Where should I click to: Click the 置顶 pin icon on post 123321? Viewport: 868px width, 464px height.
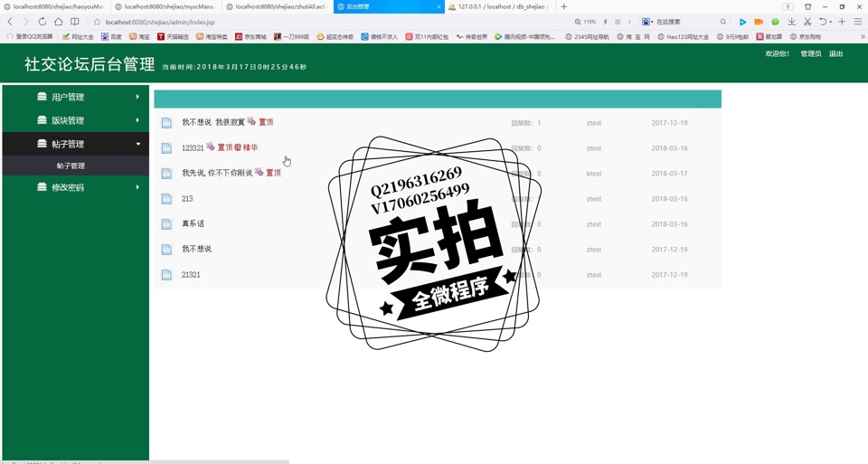point(211,147)
